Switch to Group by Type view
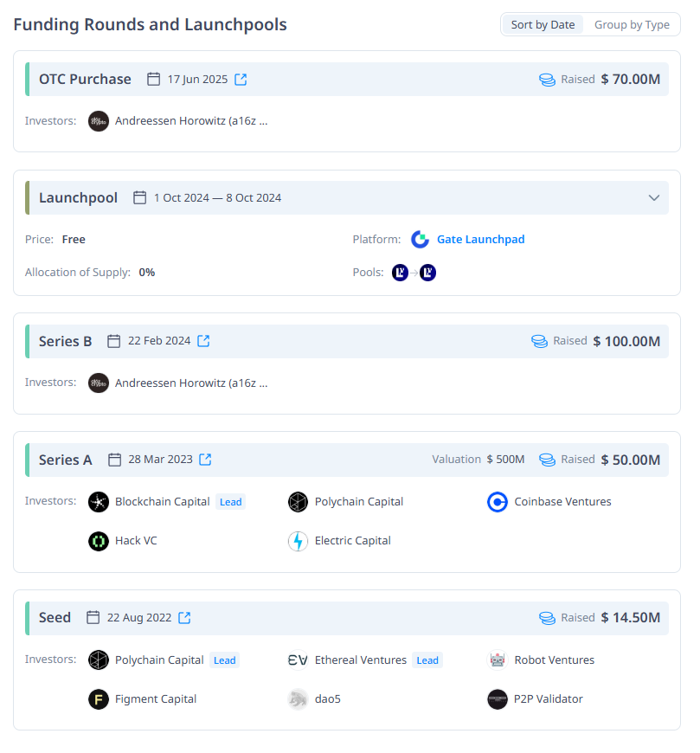Screen dimensions: 700x753 [632, 25]
